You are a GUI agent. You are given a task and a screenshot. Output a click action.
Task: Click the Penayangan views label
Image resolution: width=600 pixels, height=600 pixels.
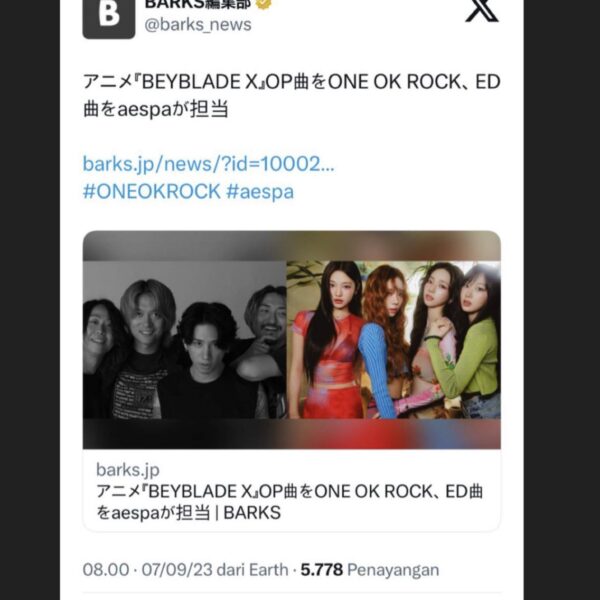click(x=393, y=570)
